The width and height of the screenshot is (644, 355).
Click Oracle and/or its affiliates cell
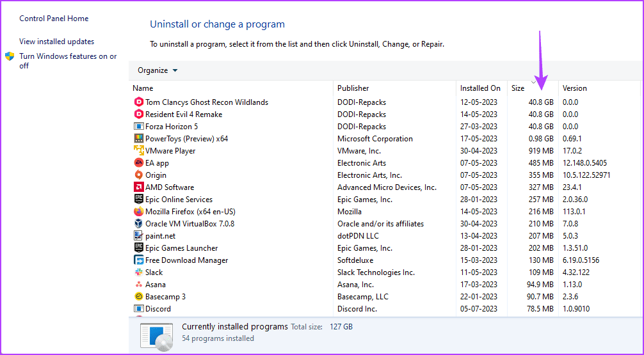coord(381,224)
